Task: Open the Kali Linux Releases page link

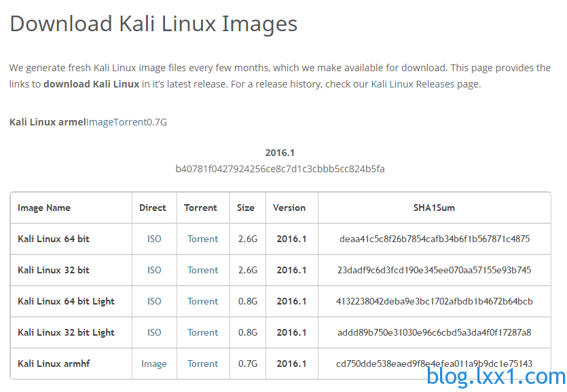Action: (412, 84)
